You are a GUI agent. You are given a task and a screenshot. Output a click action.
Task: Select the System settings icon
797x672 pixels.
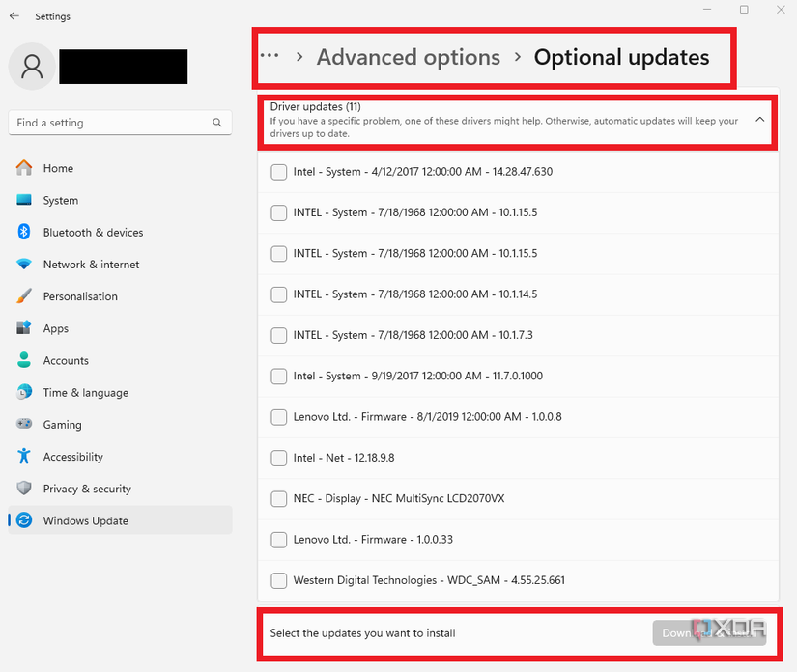pyautogui.click(x=24, y=200)
